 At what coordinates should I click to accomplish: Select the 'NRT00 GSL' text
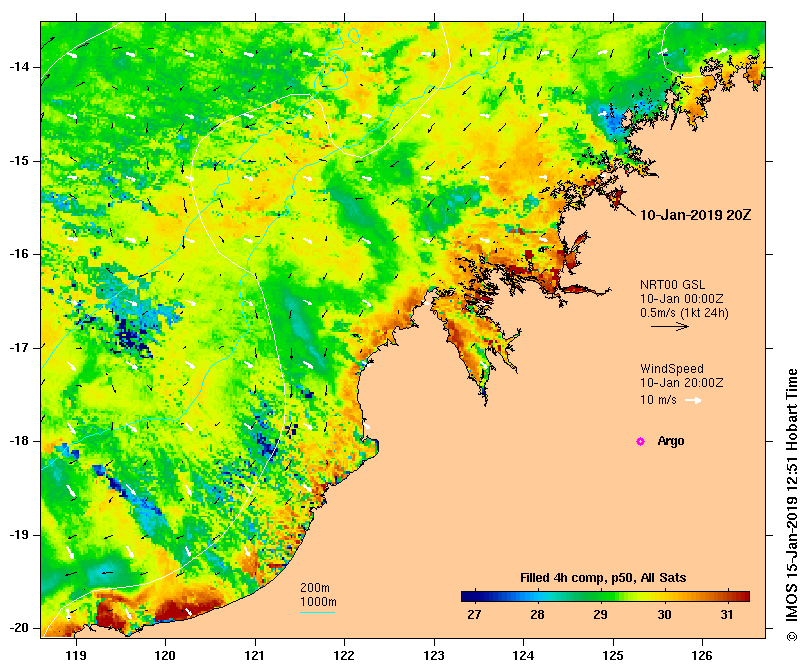click(x=672, y=285)
